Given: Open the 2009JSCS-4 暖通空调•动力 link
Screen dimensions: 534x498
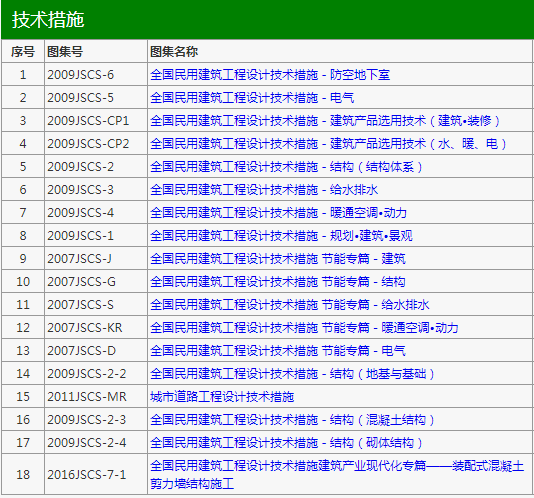Looking at the screenshot, I should click(278, 213).
